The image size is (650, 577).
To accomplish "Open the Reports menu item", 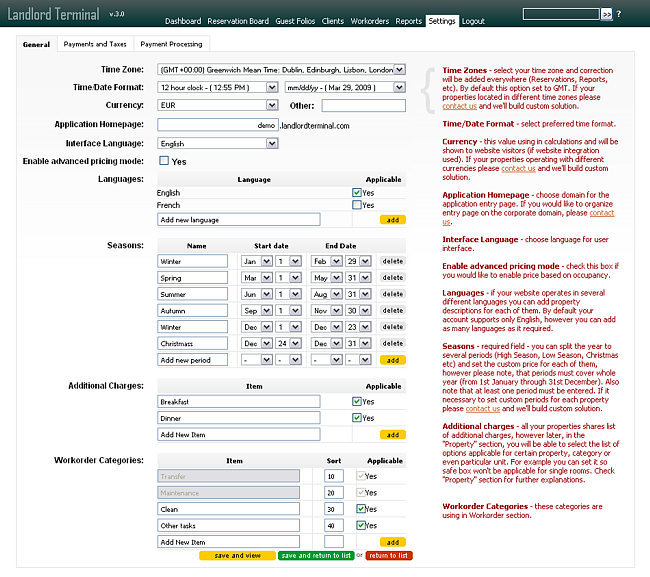I will point(408,21).
